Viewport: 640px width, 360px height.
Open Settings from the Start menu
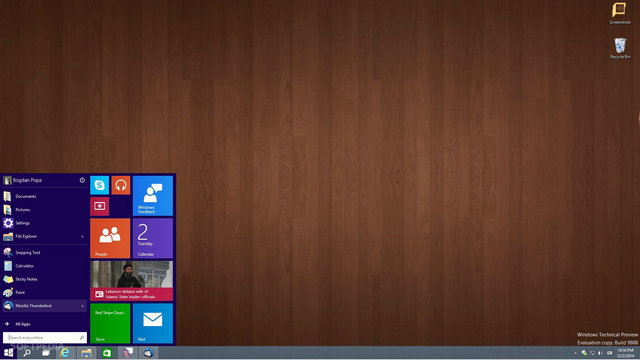click(x=44, y=223)
